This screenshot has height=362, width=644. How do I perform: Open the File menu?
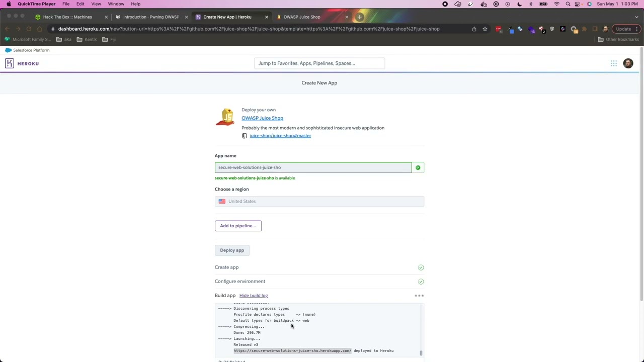tap(66, 4)
